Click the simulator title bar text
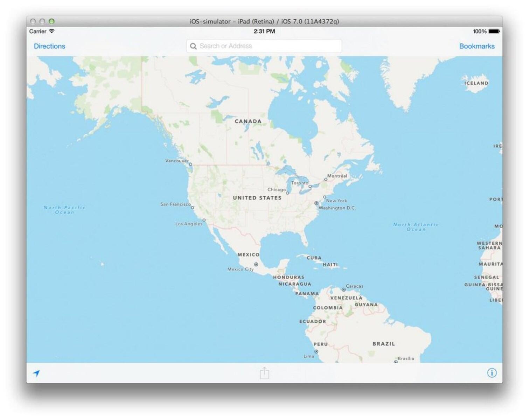Image resolution: width=529 pixels, height=420 pixels. pos(264,21)
